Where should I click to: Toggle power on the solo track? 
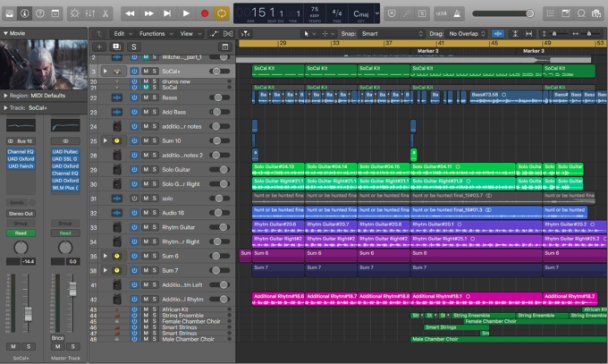[134, 199]
